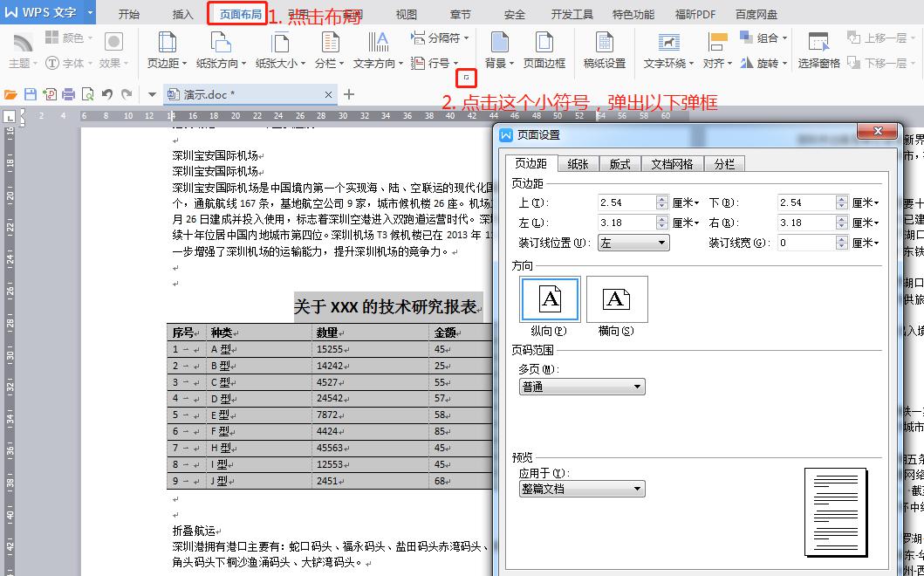The image size is (924, 576).
Task: Expand the WPS 文字 application menu arrow
Action: point(90,12)
